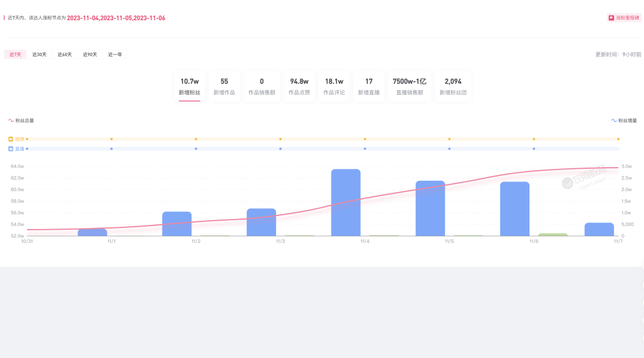Toggle the 粉丝总量 series legend

point(24,121)
